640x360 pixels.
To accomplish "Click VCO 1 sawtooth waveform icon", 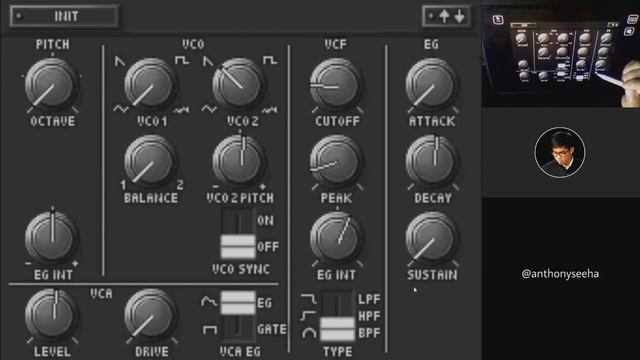I will coord(120,61).
